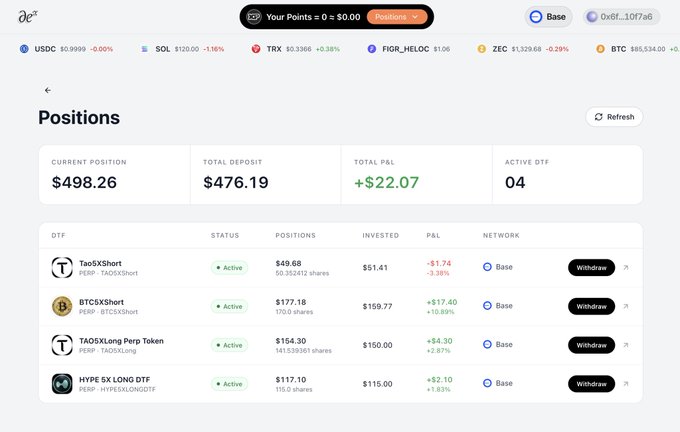The height and width of the screenshot is (432, 680).
Task: Open BTC5XShort external link arrow
Action: click(626, 306)
